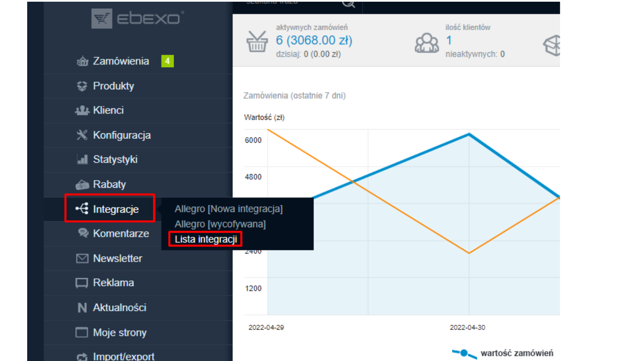Click the Import/export icon
The image size is (644, 361).
(x=82, y=357)
